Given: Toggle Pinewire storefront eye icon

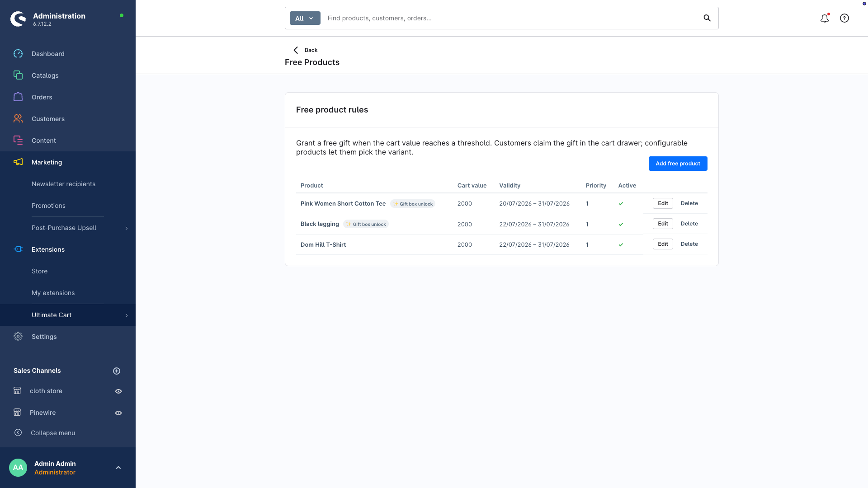Looking at the screenshot, I should tap(118, 413).
